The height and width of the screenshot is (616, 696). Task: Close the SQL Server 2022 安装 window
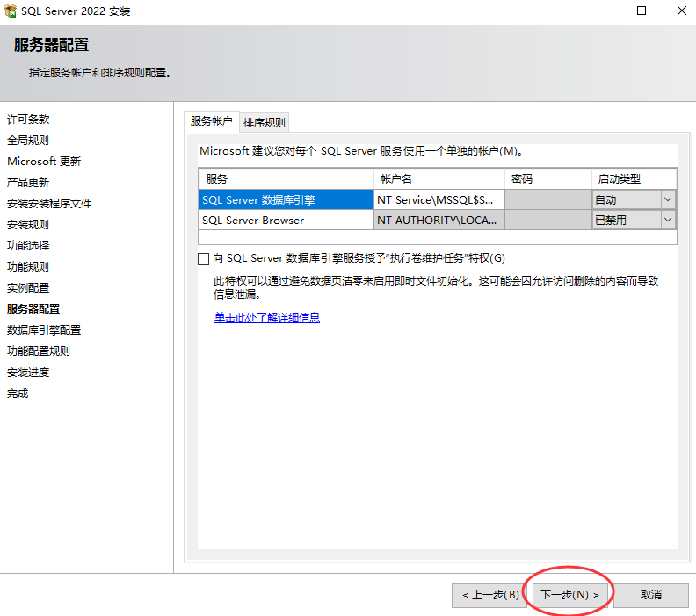point(682,11)
